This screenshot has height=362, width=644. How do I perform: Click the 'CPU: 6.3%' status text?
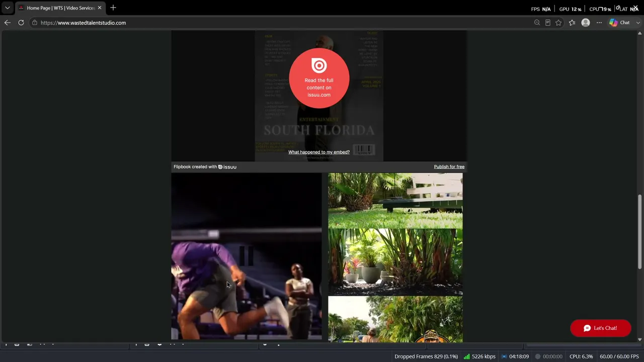(581, 356)
